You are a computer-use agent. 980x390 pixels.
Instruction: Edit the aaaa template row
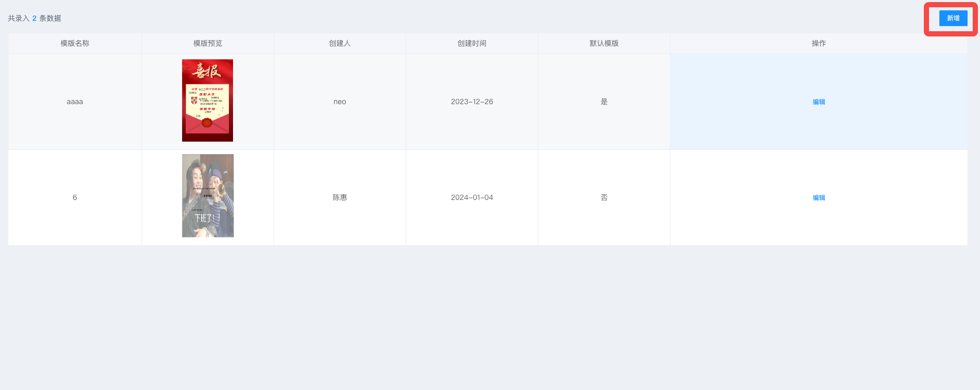click(x=819, y=102)
